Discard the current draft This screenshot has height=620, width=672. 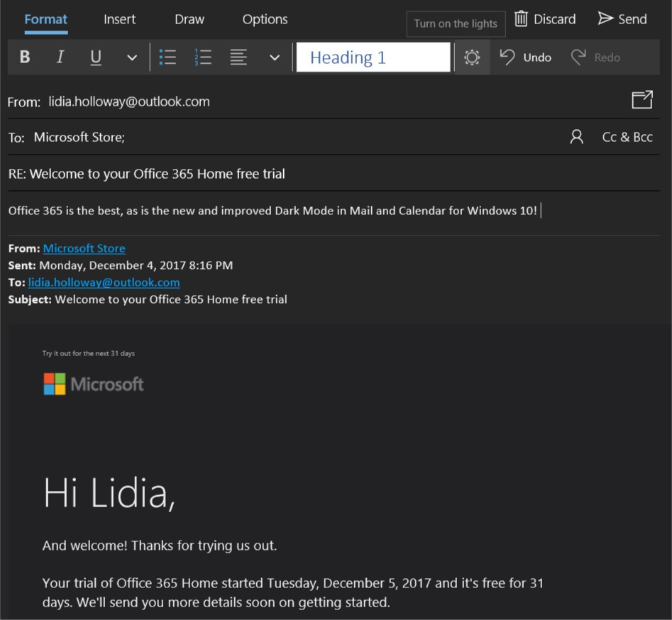click(545, 19)
